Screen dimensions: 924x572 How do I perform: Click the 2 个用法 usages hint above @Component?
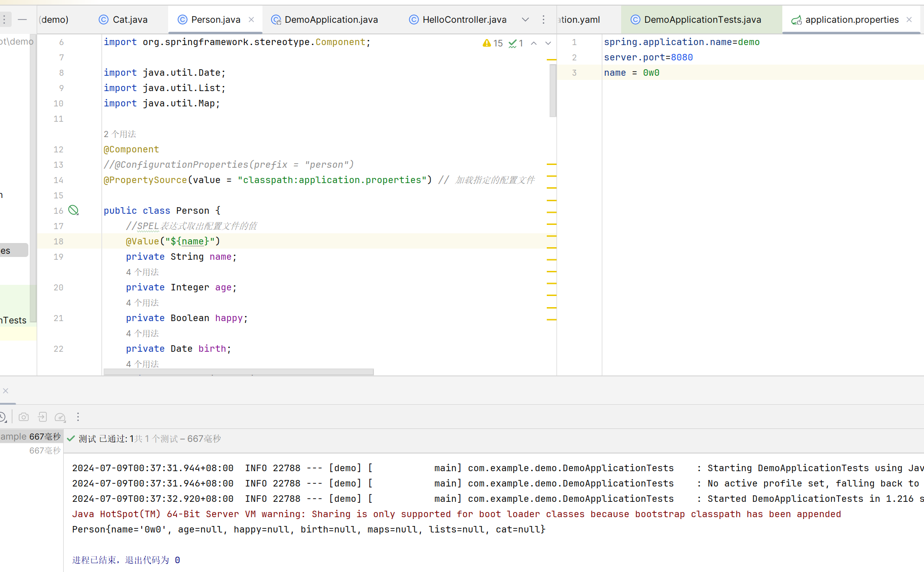tap(120, 134)
